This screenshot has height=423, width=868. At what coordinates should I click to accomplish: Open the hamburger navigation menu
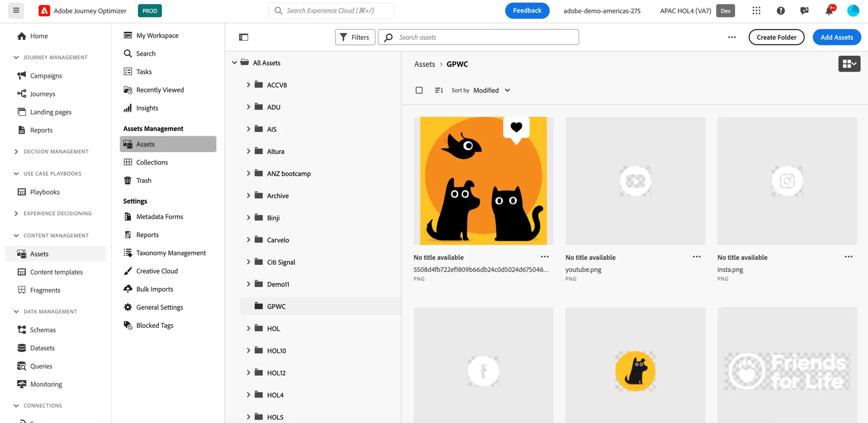[x=16, y=11]
